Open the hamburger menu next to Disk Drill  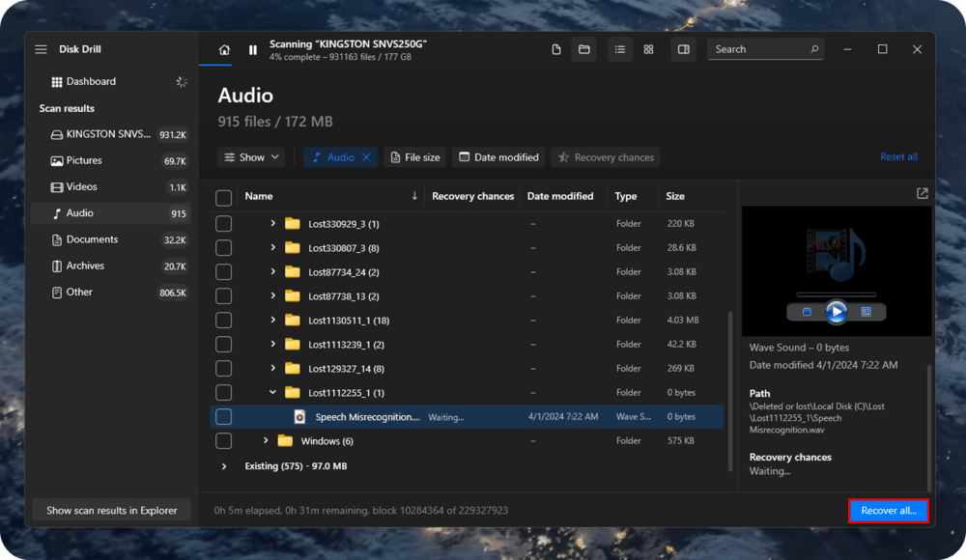pos(41,49)
